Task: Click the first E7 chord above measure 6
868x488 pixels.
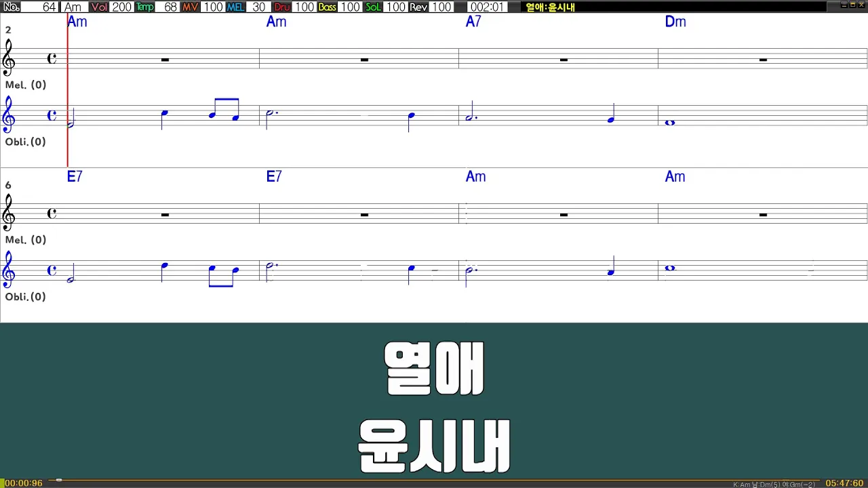Action: click(75, 176)
